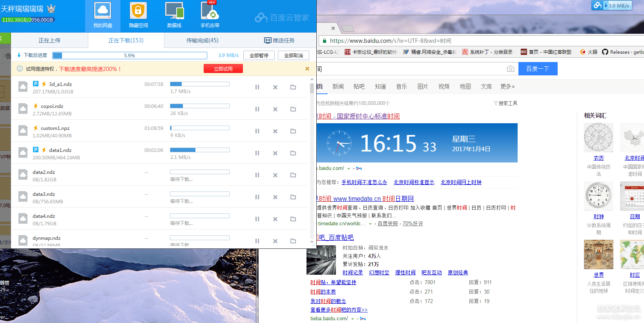The height and width of the screenshot is (323, 644).
Task: Pause queued download data4.ndz
Action: pyautogui.click(x=257, y=219)
